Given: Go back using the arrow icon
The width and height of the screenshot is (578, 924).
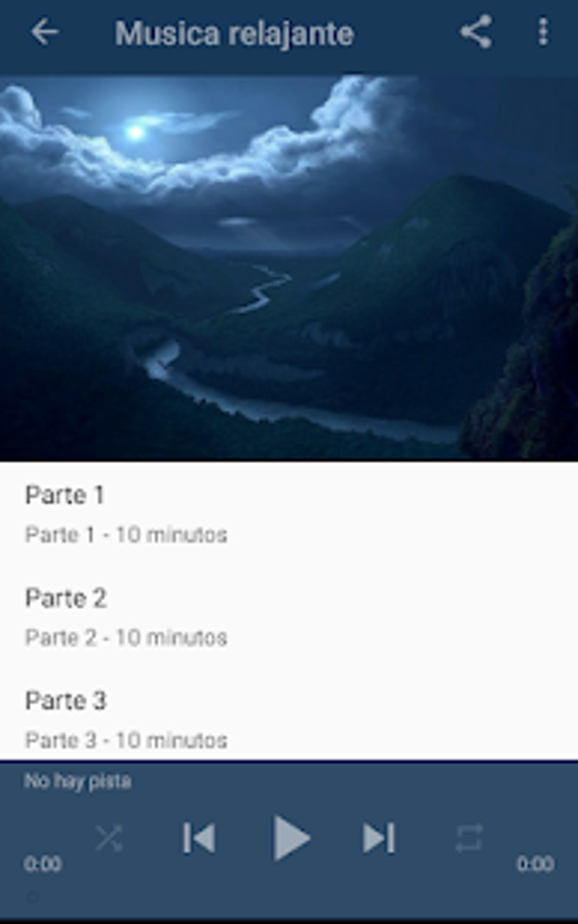Looking at the screenshot, I should pyautogui.click(x=44, y=32).
